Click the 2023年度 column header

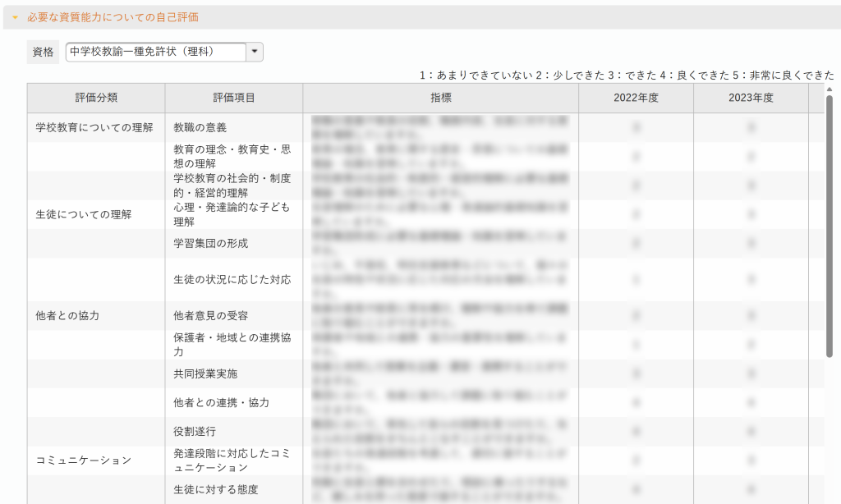tap(751, 98)
